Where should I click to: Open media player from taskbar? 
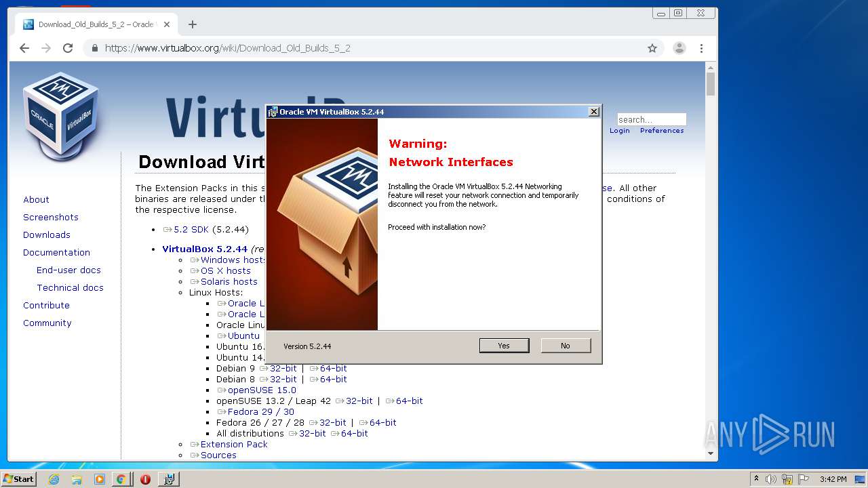point(100,479)
